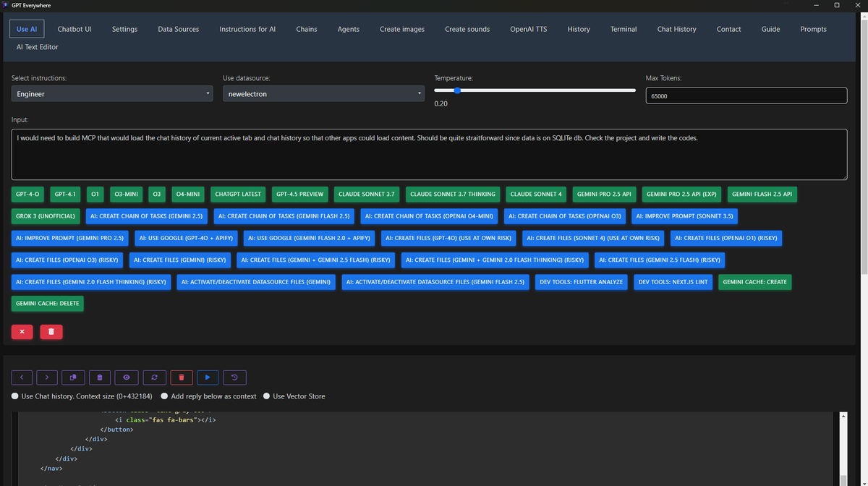Click the CLAUDE SONNET 4 button
868x486 pixels.
click(x=536, y=194)
